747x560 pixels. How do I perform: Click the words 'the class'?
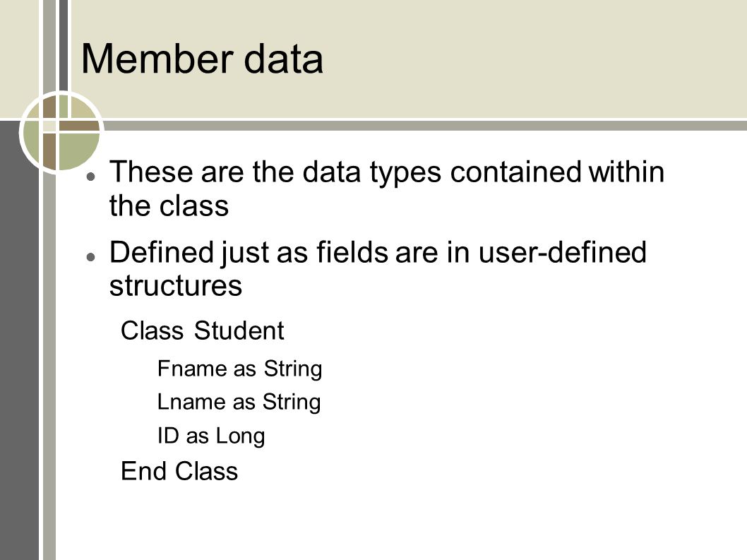click(x=169, y=206)
